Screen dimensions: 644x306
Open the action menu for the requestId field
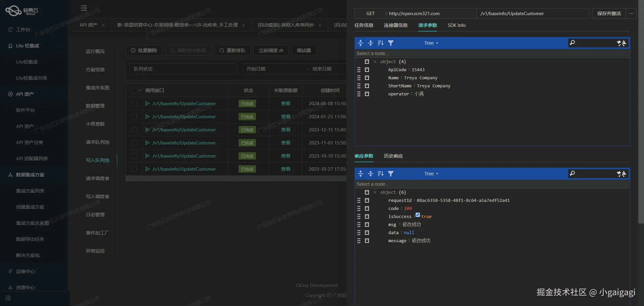(367, 201)
